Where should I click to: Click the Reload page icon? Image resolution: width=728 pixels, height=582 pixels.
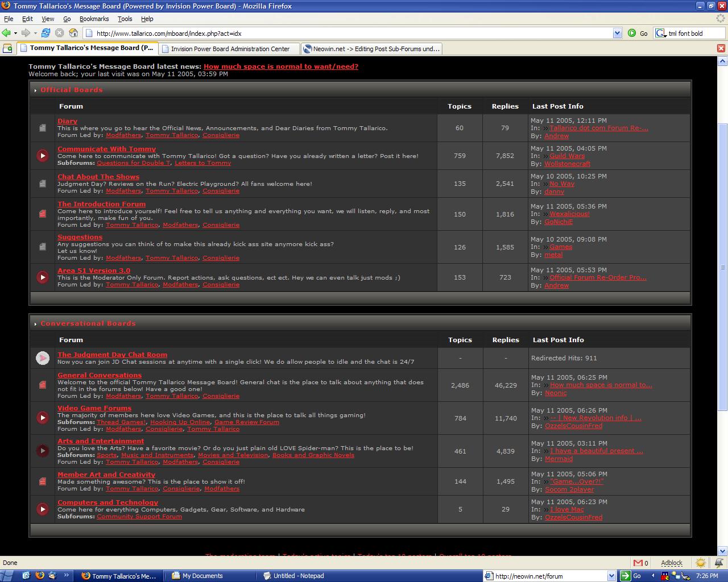pyautogui.click(x=45, y=32)
